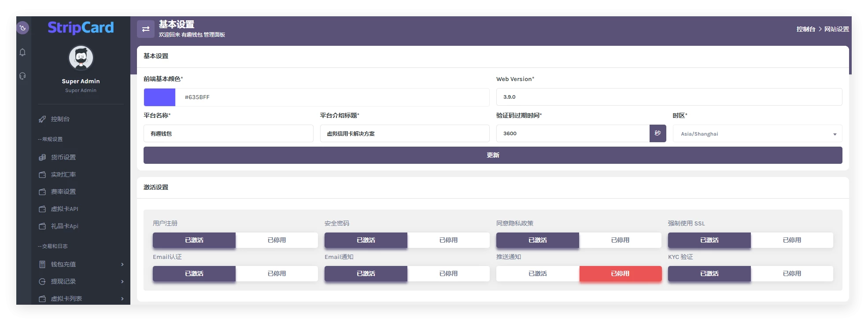Screen dimensions: 868x321
Task: Click the rocket icon for 控制台
Action: pos(42,119)
